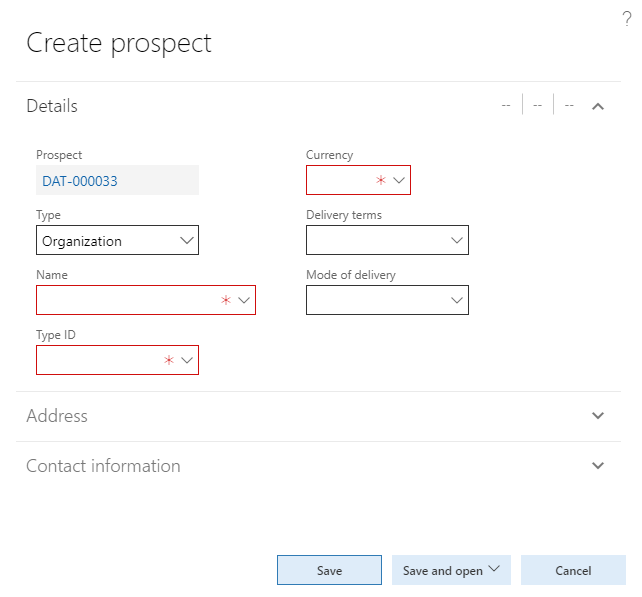Viewport: 642px width, 597px height.
Task: Click the Cancel button
Action: (573, 570)
